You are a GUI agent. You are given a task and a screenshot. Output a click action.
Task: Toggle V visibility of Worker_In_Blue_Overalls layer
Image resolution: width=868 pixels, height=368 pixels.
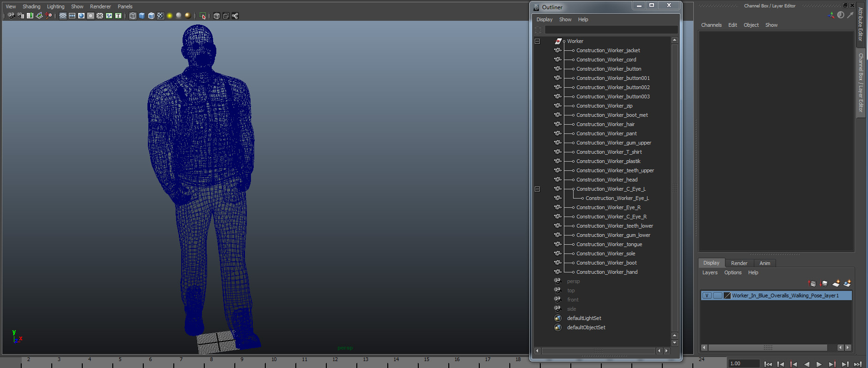point(707,296)
